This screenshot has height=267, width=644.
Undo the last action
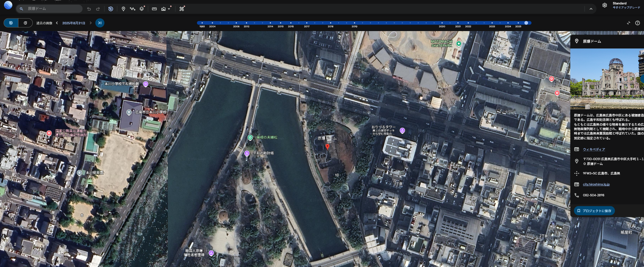coord(89,9)
